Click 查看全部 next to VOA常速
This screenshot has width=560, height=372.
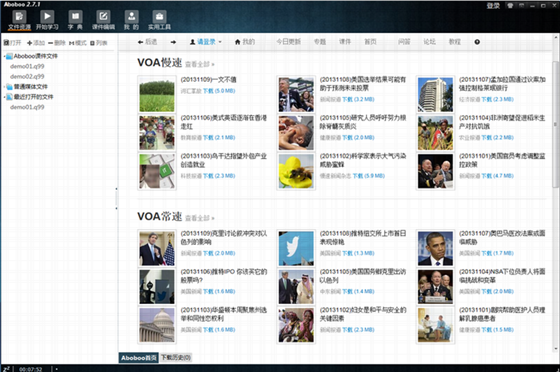(x=199, y=218)
